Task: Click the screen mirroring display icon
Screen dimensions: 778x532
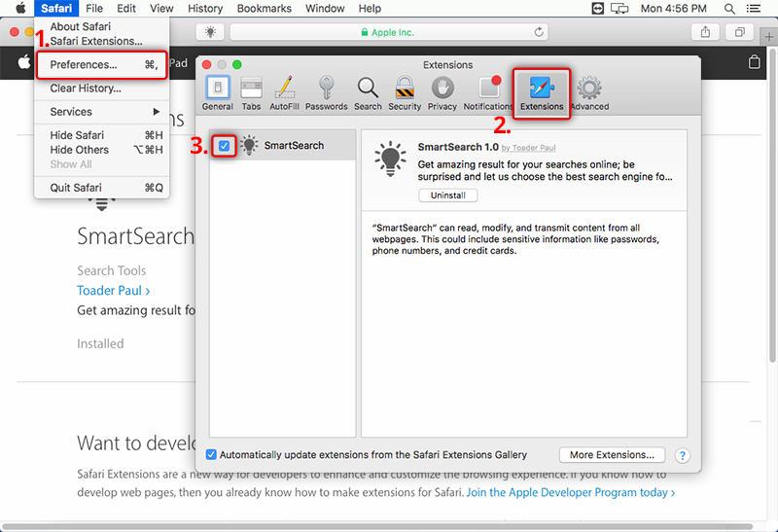Action: point(619,9)
